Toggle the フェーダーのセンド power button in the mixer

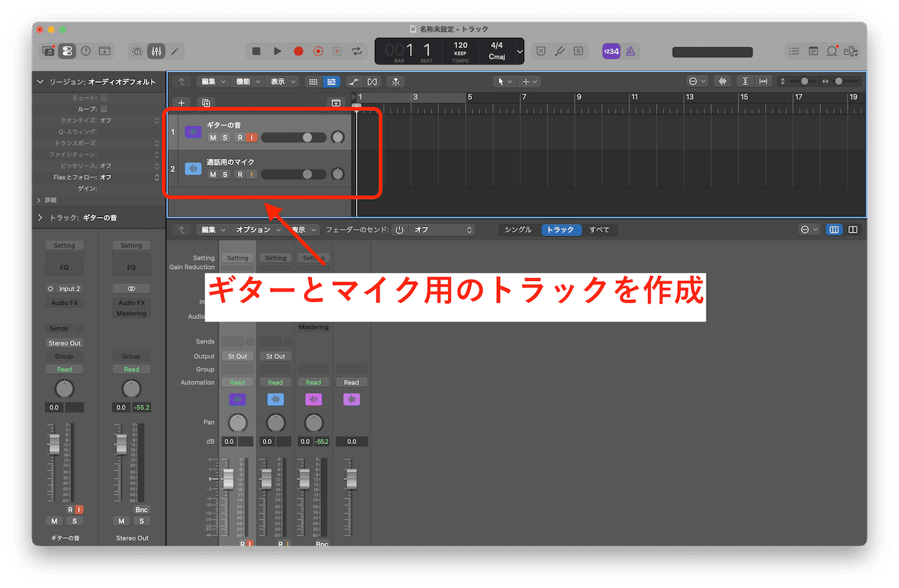[x=400, y=230]
